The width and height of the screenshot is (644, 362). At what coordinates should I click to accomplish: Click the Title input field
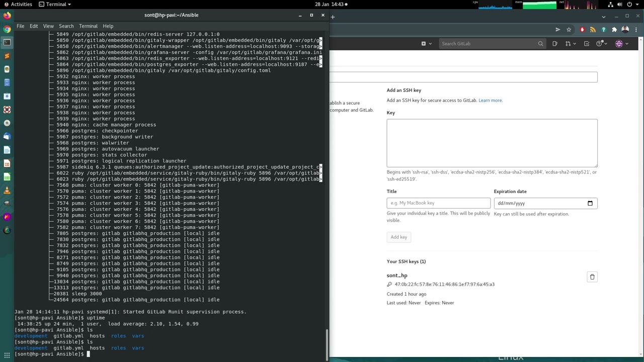(439, 203)
